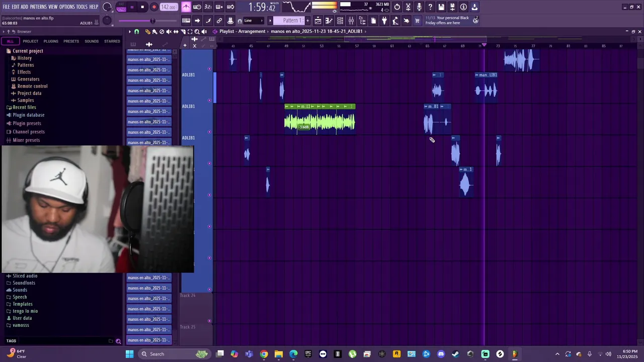Open the PATTERNS menu
Screen dimensions: 644x362
pyautogui.click(x=38, y=7)
